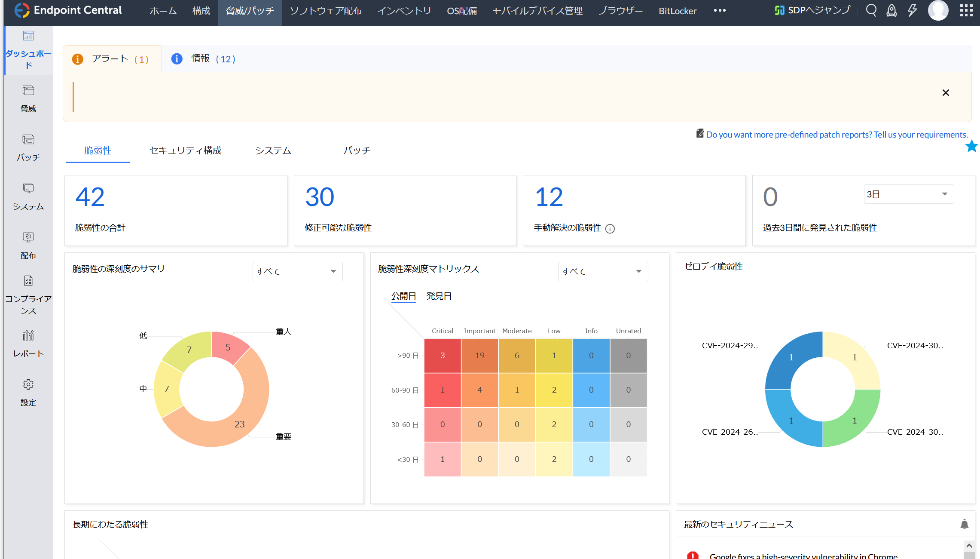Click the lightning quick actions icon

tap(912, 10)
